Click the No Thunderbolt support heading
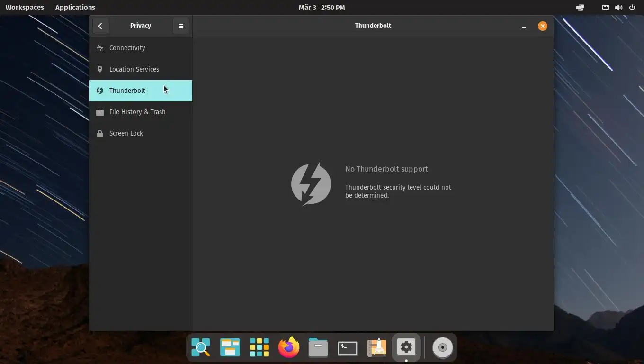Screen dimensions: 644x364 (386, 169)
